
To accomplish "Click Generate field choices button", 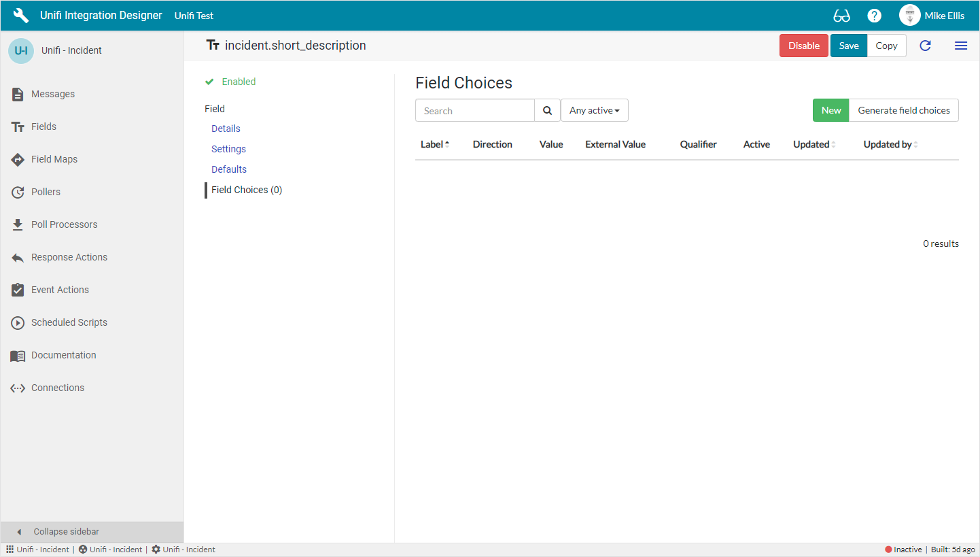I will (x=903, y=111).
